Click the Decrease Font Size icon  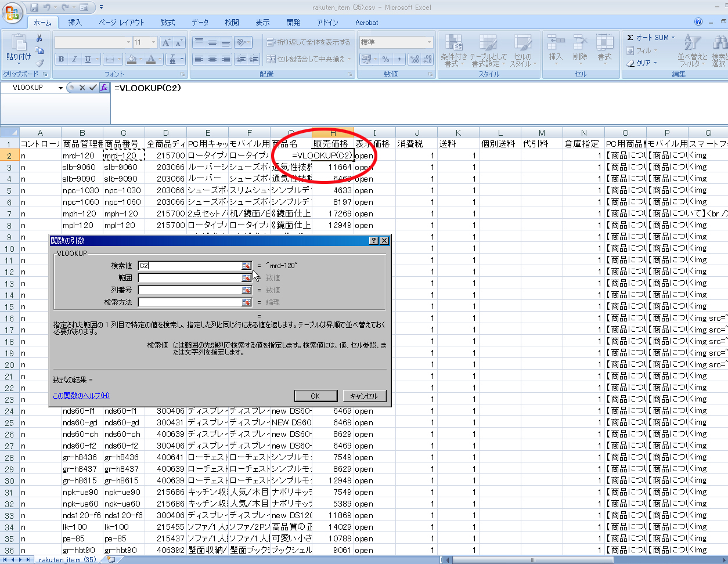pyautogui.click(x=179, y=42)
